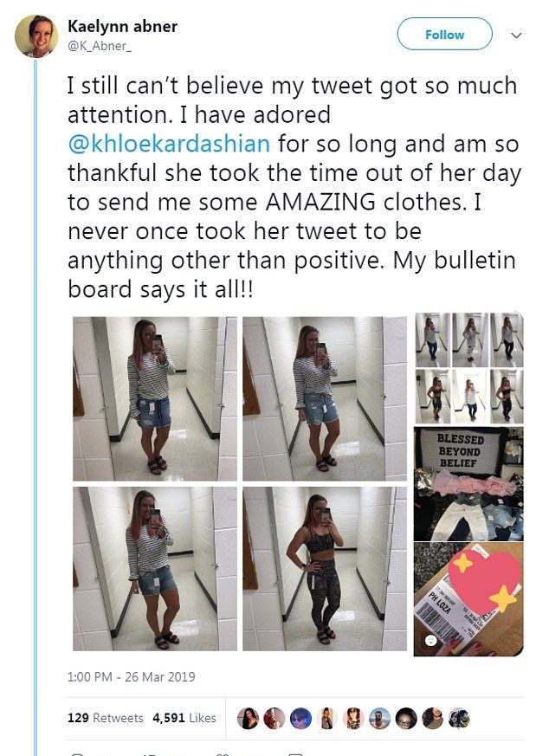549x756 pixels.
Task: Open the Kaelynn abner display name
Action: pos(122,26)
